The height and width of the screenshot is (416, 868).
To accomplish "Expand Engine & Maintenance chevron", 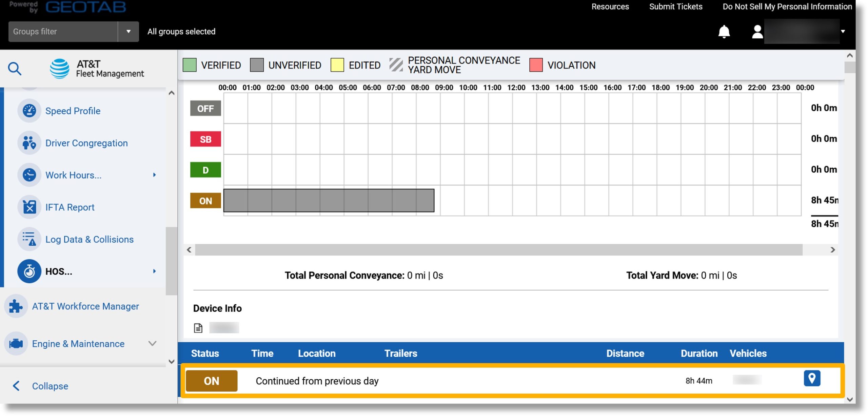I will 153,343.
